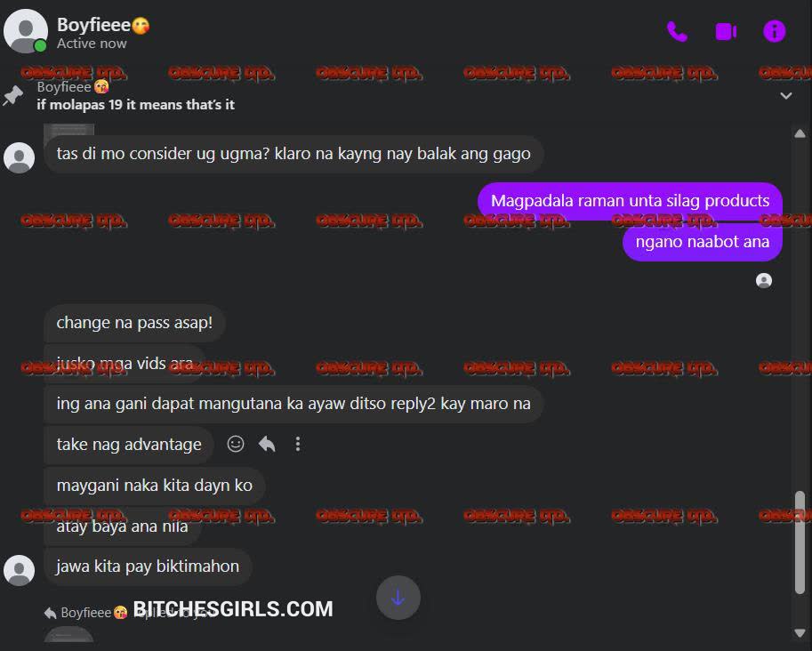Start a voice call with Boyfieee
The image size is (812, 651).
[x=677, y=32]
